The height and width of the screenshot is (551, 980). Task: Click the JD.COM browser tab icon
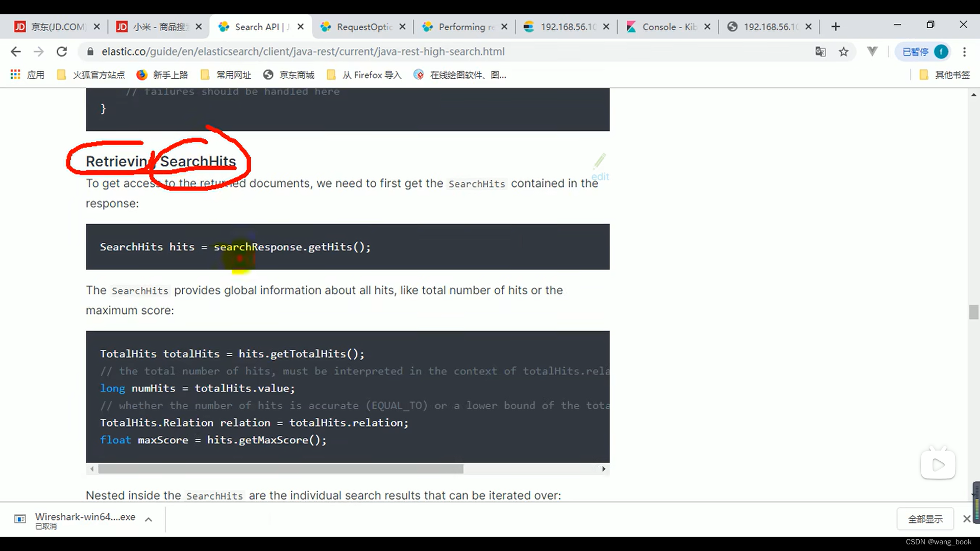pyautogui.click(x=19, y=27)
